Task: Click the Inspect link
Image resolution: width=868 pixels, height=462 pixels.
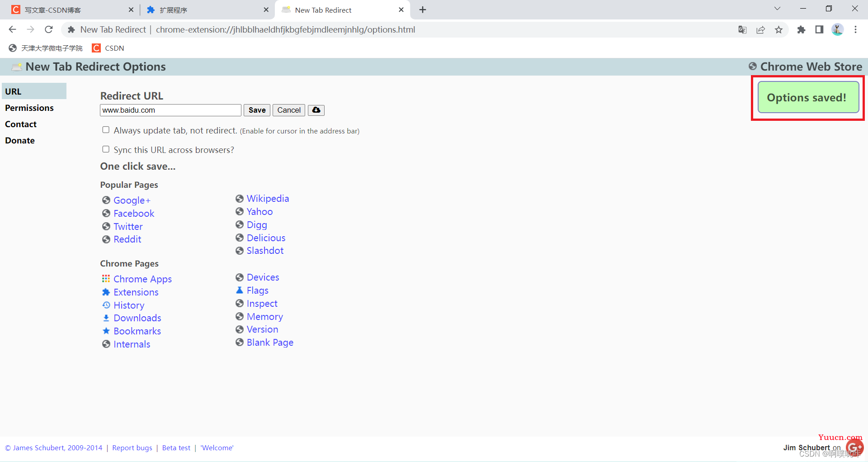Action: pos(262,303)
